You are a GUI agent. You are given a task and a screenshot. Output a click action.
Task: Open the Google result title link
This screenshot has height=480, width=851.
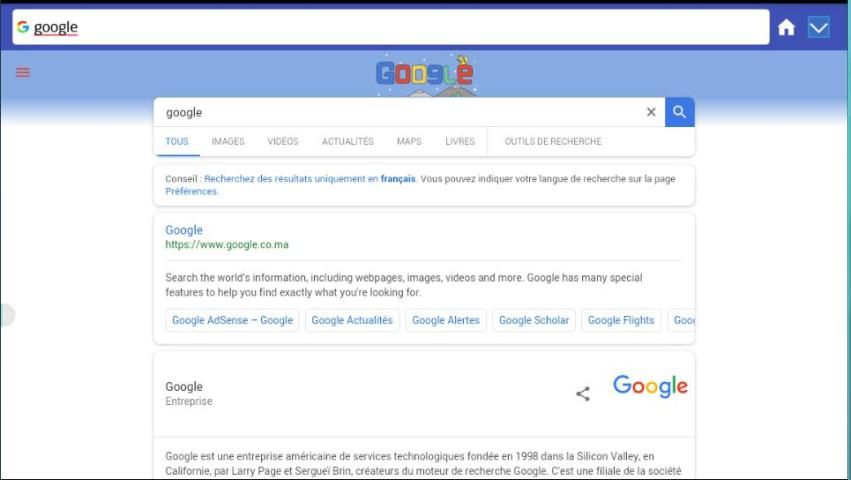[184, 230]
